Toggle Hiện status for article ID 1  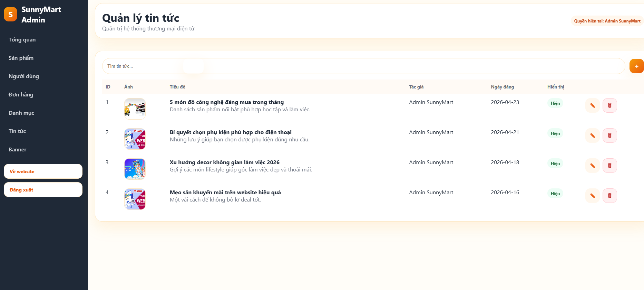555,103
